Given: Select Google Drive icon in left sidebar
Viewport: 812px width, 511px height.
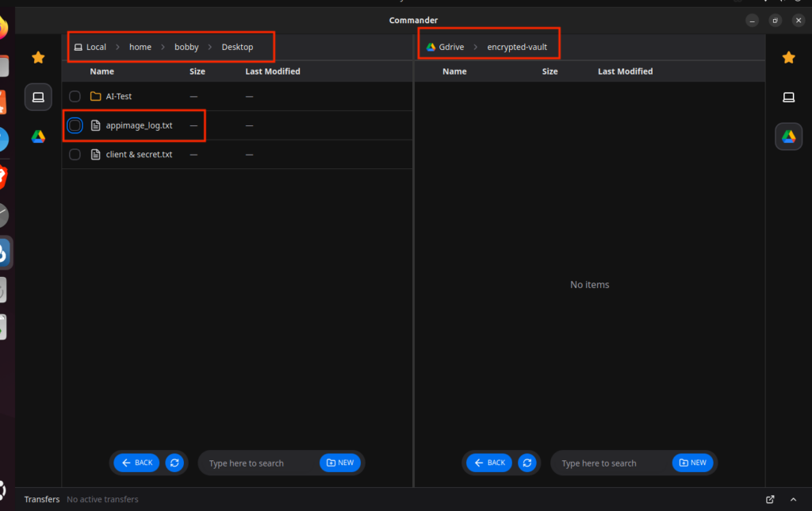Looking at the screenshot, I should (x=38, y=136).
